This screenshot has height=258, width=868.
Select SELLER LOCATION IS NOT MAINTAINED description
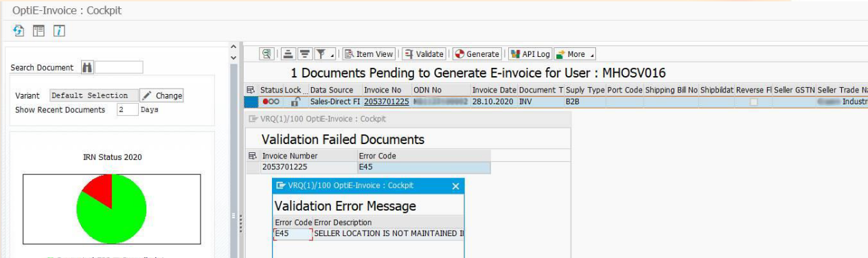tap(389, 233)
